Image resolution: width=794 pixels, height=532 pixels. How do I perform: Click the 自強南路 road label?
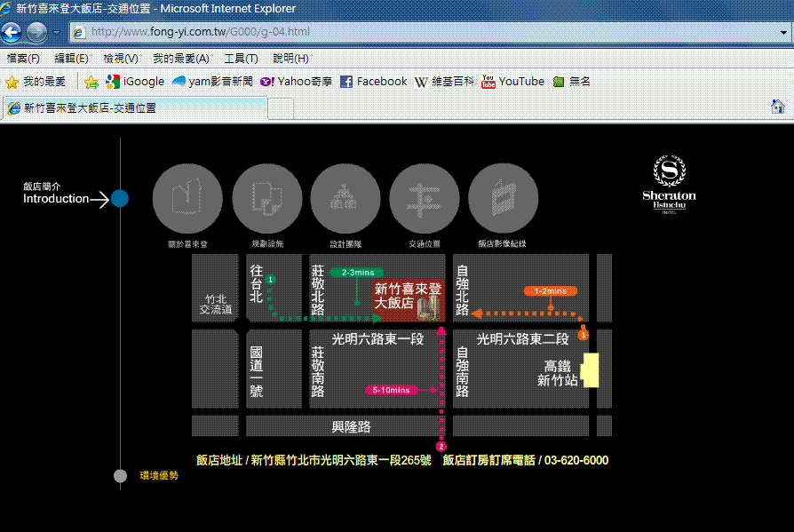tap(463, 372)
